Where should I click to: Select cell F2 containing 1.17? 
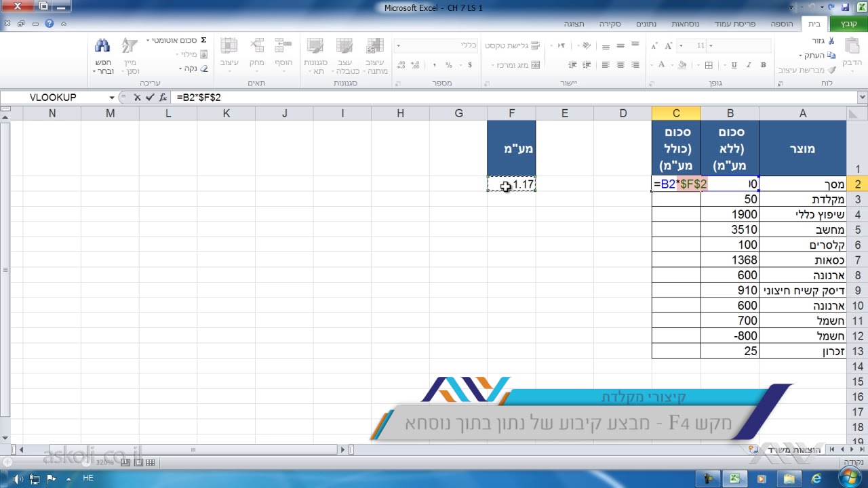511,184
